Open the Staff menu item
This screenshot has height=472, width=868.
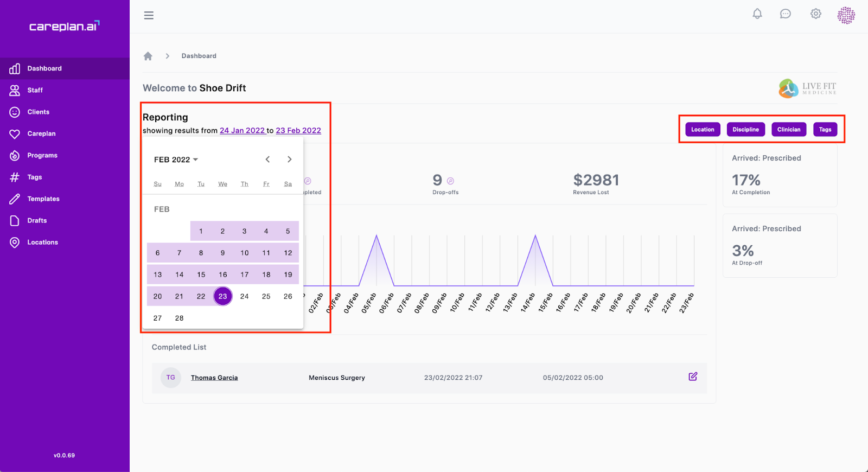click(65, 90)
